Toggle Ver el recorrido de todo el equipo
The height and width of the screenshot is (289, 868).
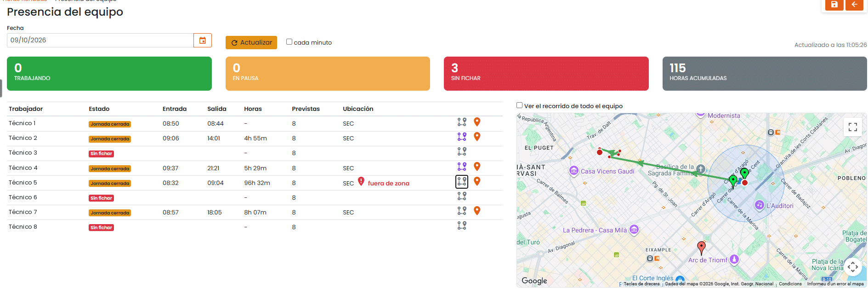point(519,105)
